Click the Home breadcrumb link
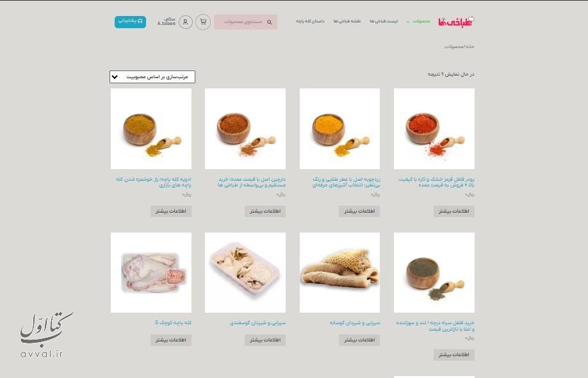Viewport: 588px width, 378px height. coord(470,47)
